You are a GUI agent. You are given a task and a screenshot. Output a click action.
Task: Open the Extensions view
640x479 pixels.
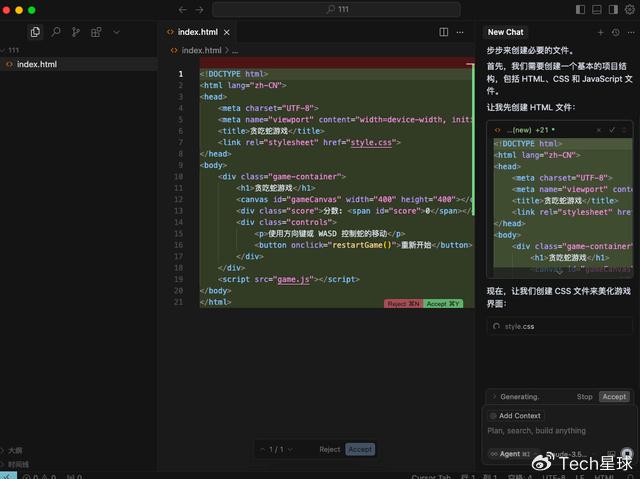(x=96, y=32)
